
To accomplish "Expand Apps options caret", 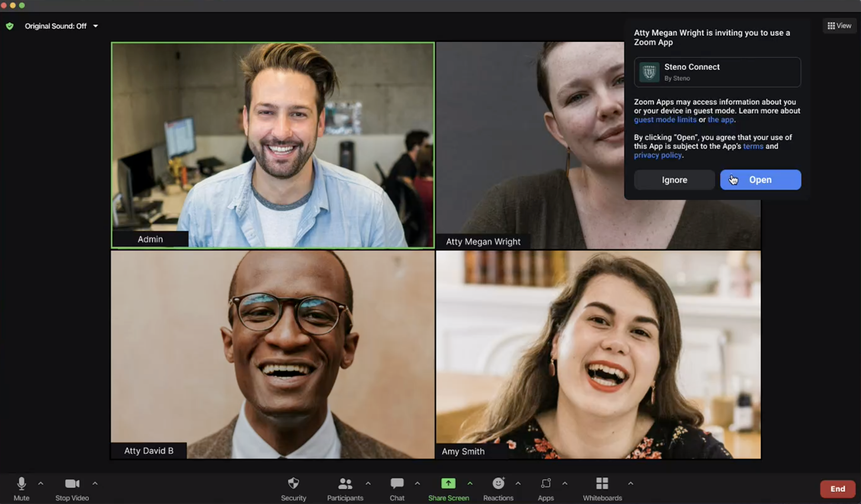I will 565,483.
